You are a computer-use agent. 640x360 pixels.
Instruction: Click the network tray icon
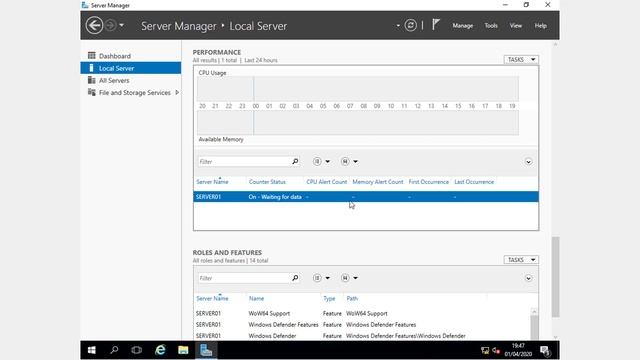485,351
